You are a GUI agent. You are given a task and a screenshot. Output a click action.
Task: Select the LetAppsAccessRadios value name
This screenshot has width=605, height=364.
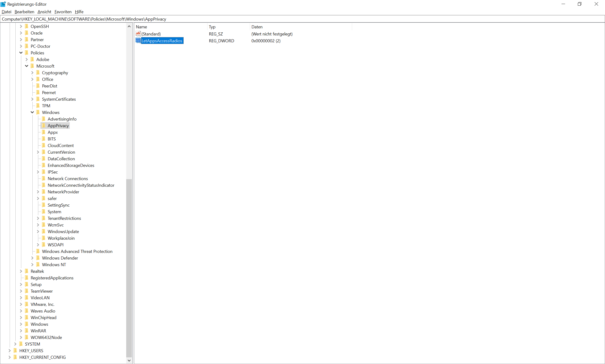click(x=162, y=41)
